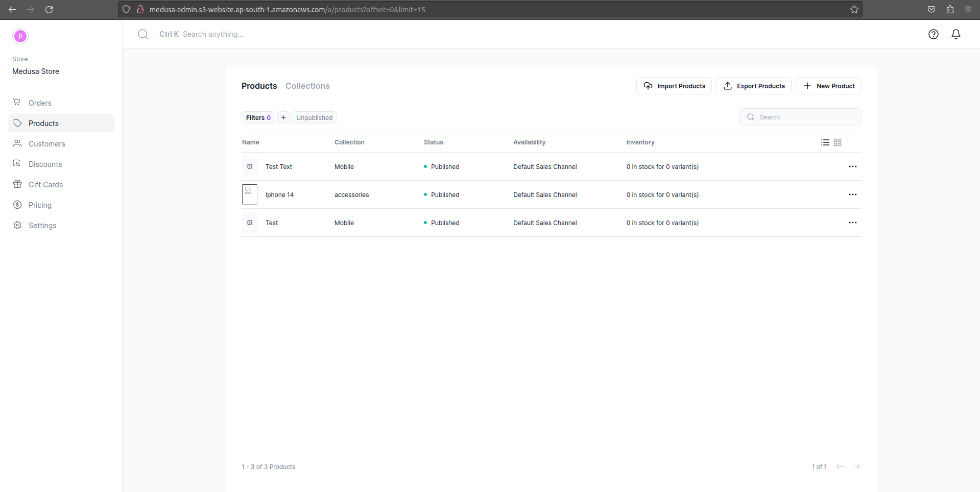980x492 pixels.
Task: Open the Settings page
Action: pos(41,225)
